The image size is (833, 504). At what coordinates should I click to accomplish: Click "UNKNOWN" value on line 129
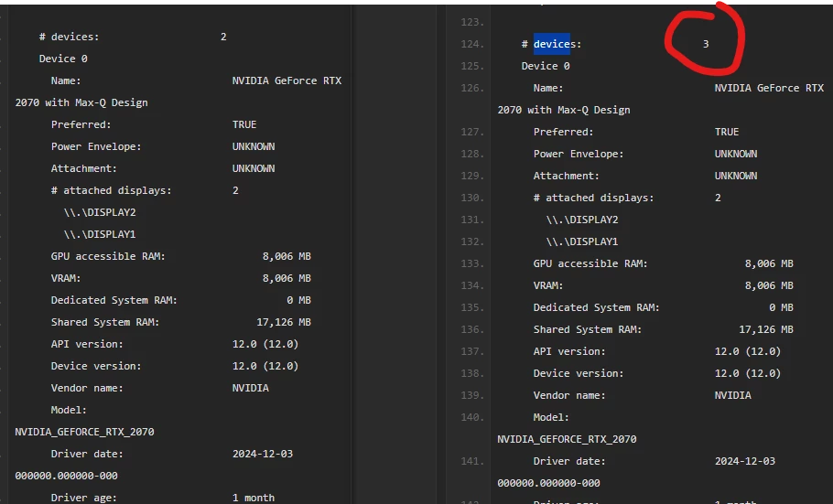(736, 176)
